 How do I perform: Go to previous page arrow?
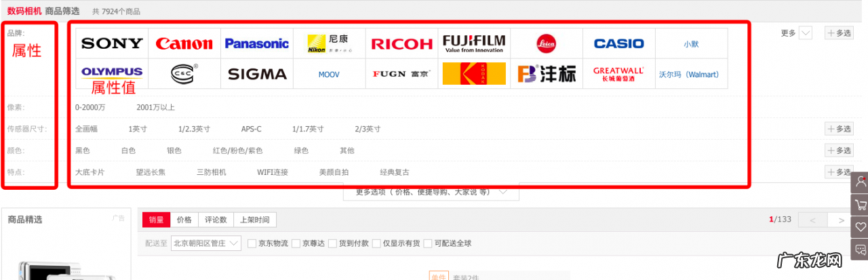(x=813, y=220)
